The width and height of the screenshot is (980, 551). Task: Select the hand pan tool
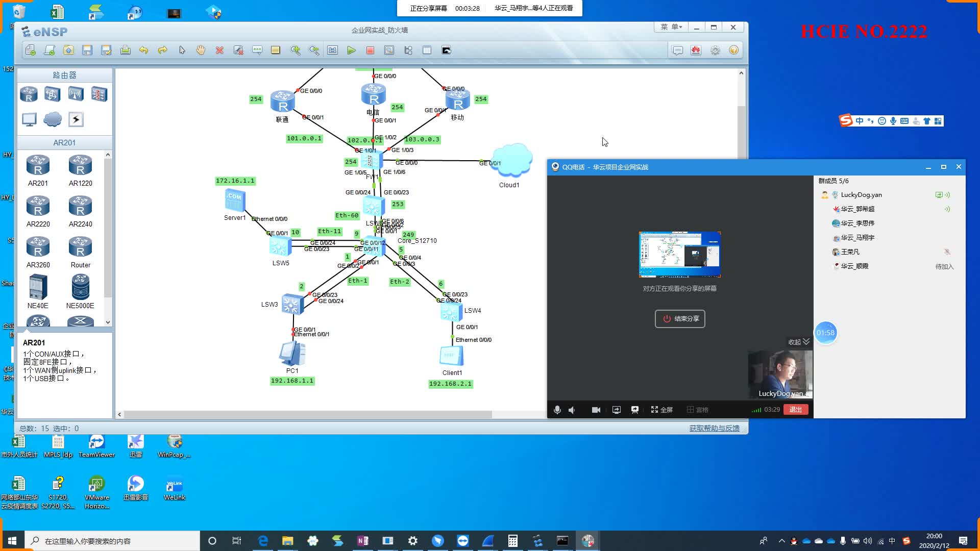(x=201, y=50)
